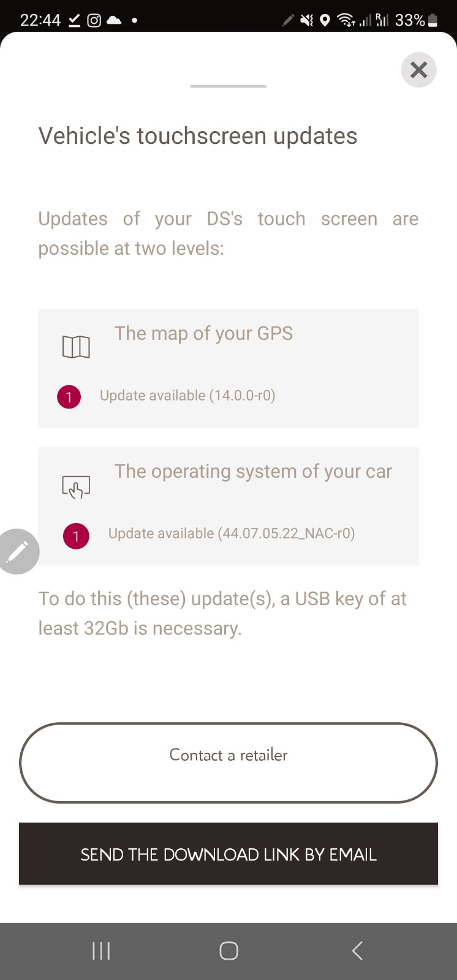Close the touchscreen updates sheet
457x980 pixels.
click(418, 70)
